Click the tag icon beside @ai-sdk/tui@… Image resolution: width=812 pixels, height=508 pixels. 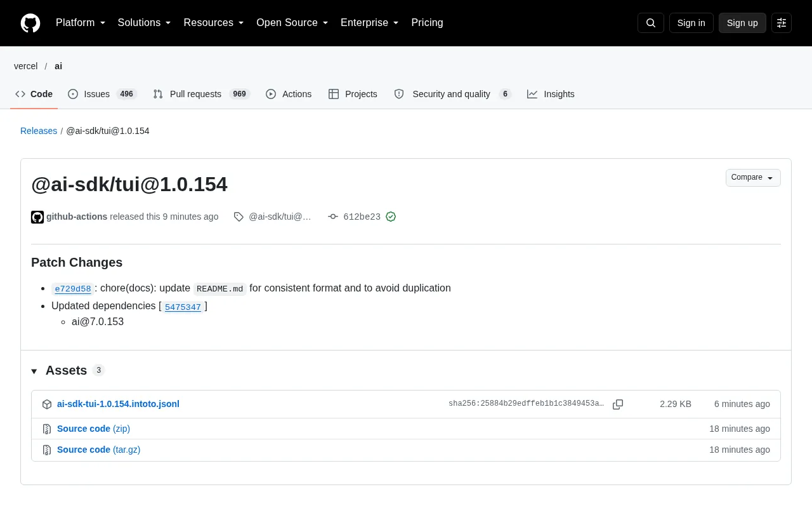tap(239, 217)
